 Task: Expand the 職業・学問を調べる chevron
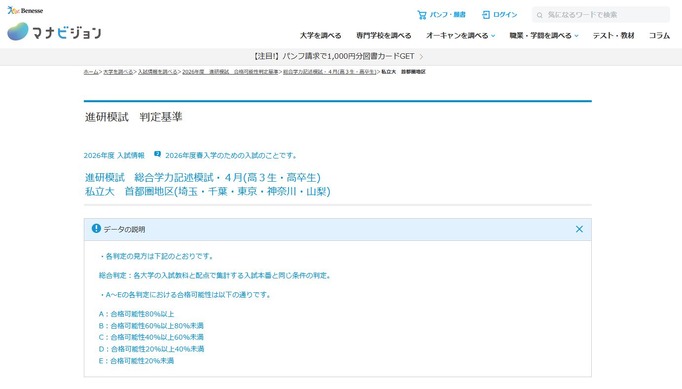pyautogui.click(x=576, y=36)
